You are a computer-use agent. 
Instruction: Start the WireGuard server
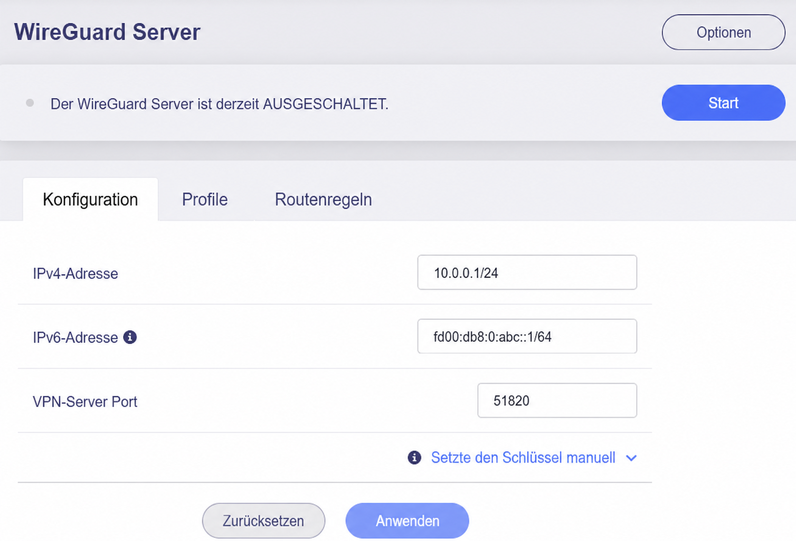click(x=723, y=103)
